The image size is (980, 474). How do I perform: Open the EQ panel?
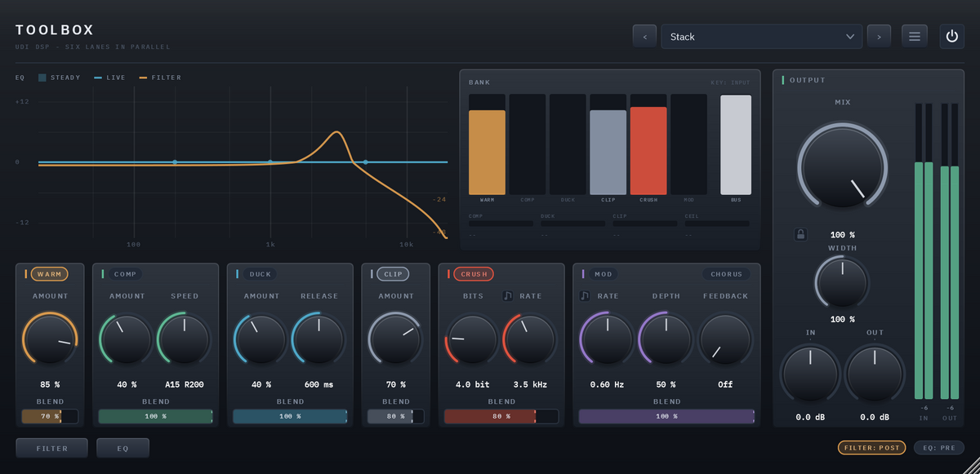coord(122,448)
